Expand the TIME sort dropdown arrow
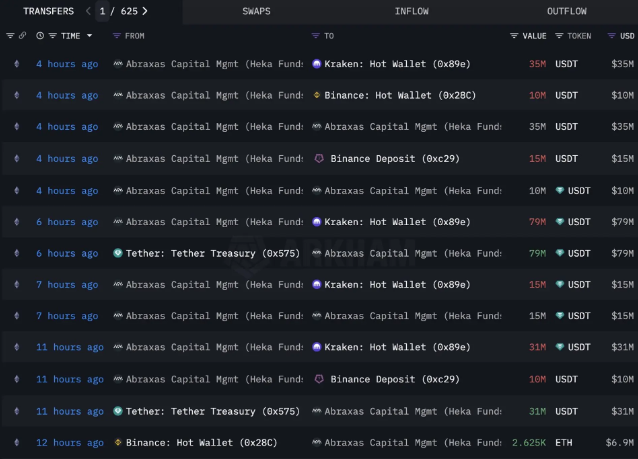 coord(89,36)
